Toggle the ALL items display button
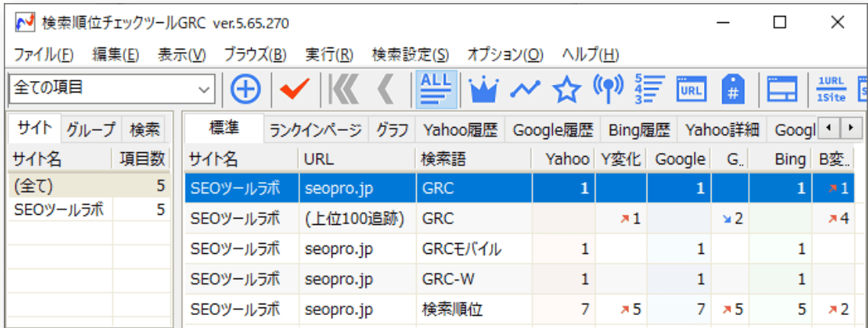 437,89
